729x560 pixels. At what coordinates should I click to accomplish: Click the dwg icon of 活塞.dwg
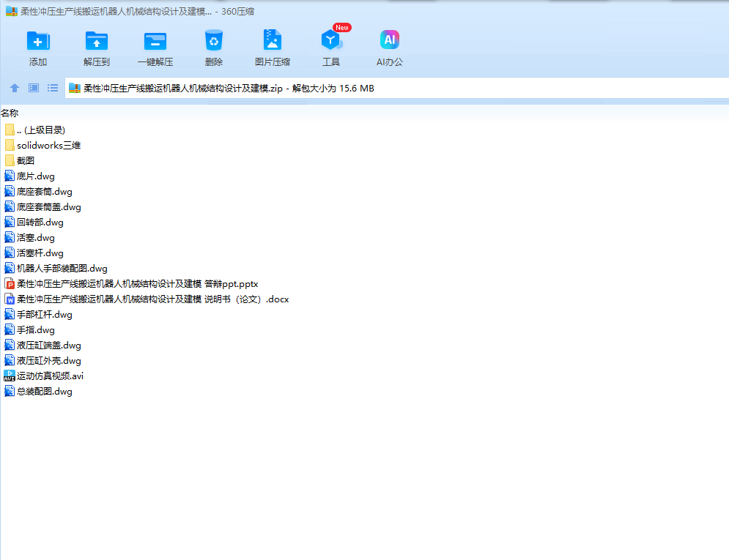pos(10,237)
